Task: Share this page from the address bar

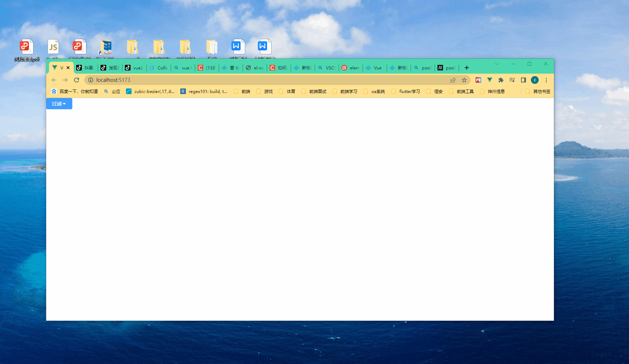Action: pyautogui.click(x=453, y=80)
